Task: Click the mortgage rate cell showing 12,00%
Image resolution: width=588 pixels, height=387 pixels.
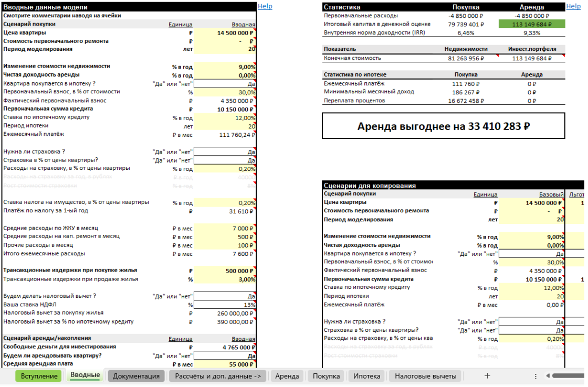Action: pos(225,117)
